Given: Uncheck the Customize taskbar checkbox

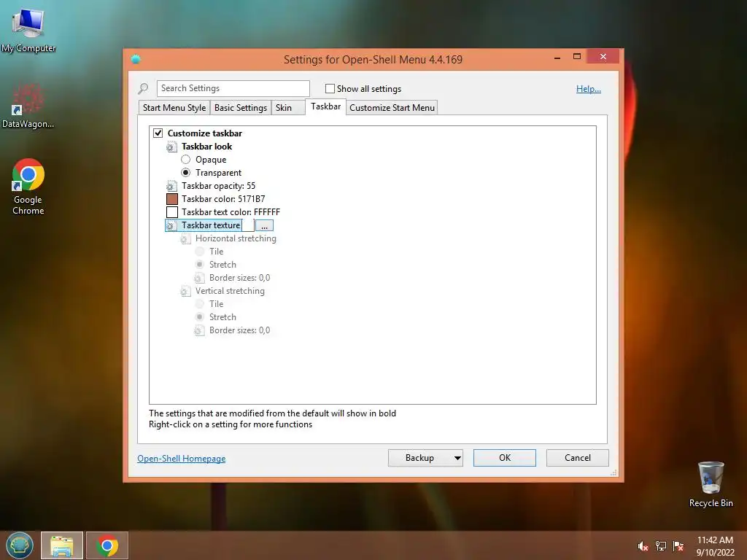Looking at the screenshot, I should click(x=158, y=133).
